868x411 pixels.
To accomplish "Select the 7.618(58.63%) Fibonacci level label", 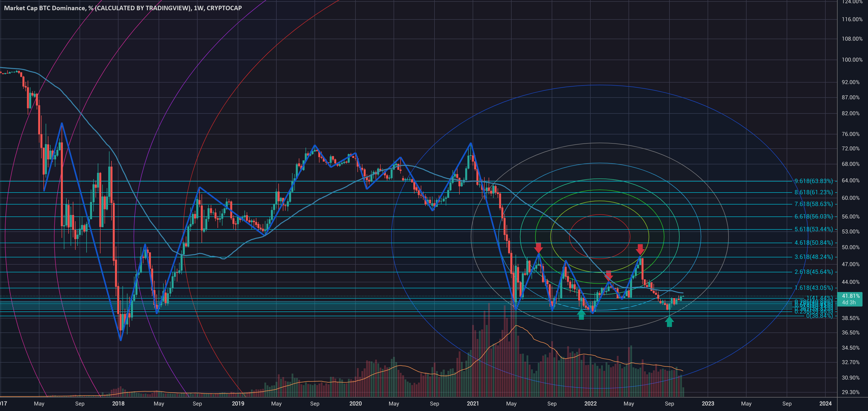I will click(x=813, y=204).
